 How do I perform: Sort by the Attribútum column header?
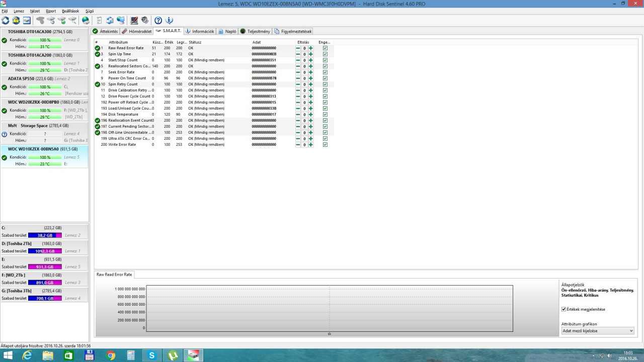[x=118, y=42]
